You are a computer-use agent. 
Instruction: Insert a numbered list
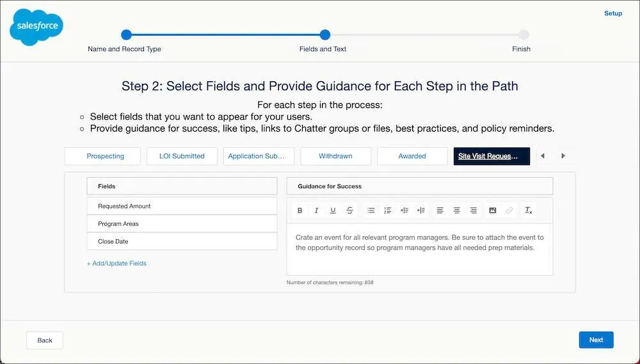(x=388, y=210)
